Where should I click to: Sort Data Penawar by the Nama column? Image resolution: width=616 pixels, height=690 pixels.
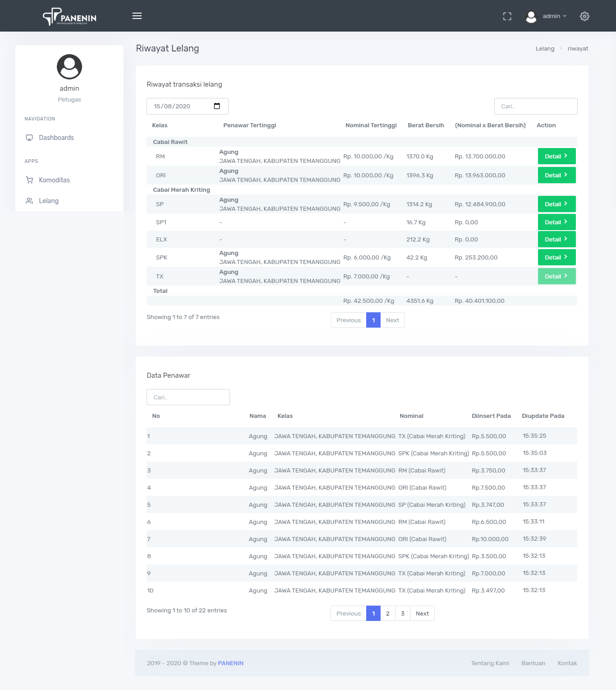[x=257, y=416]
